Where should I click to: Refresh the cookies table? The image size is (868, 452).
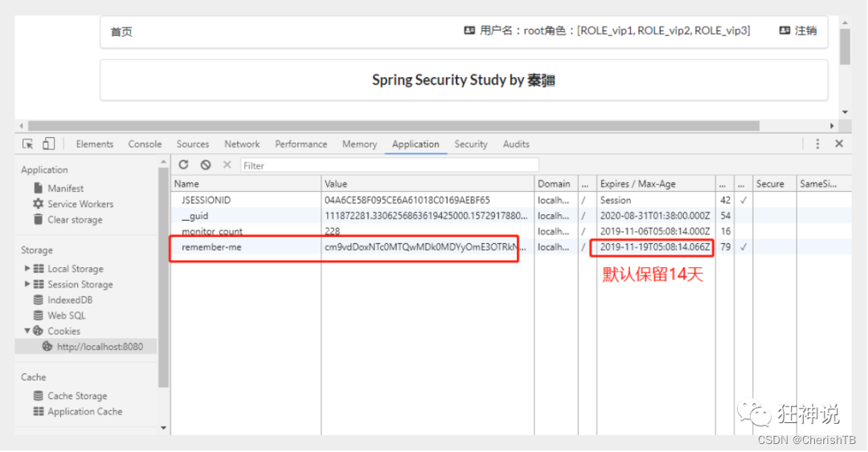(x=184, y=165)
